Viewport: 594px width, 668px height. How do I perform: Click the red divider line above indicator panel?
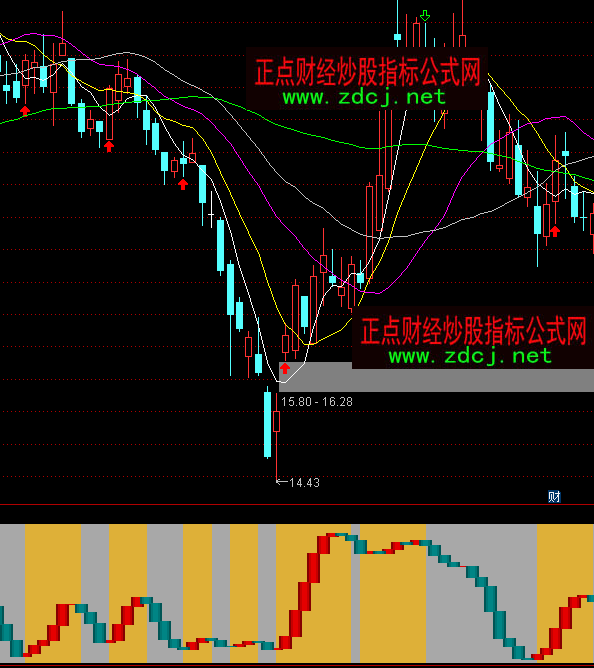(297, 504)
